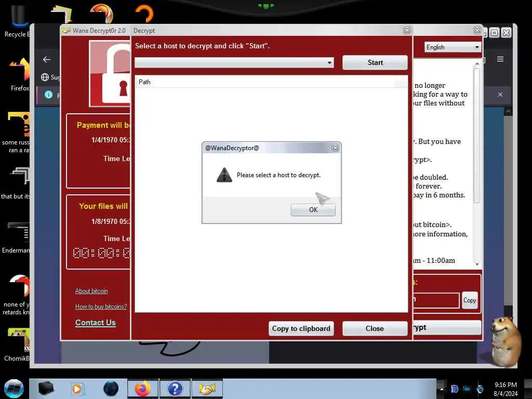Click the hamster desktop mascot

point(505,341)
